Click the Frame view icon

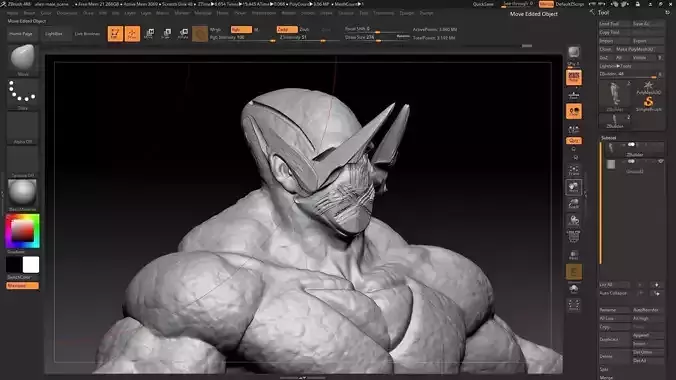click(x=573, y=170)
